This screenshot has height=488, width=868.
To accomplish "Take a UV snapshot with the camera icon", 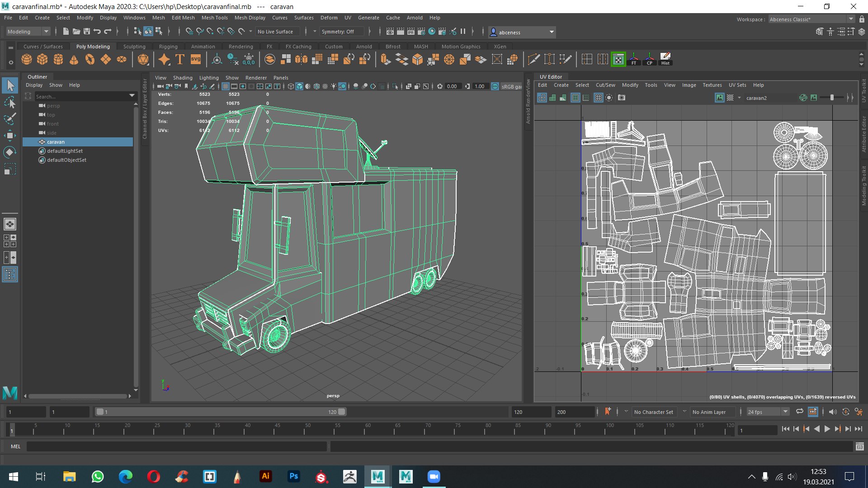I will 622,98.
